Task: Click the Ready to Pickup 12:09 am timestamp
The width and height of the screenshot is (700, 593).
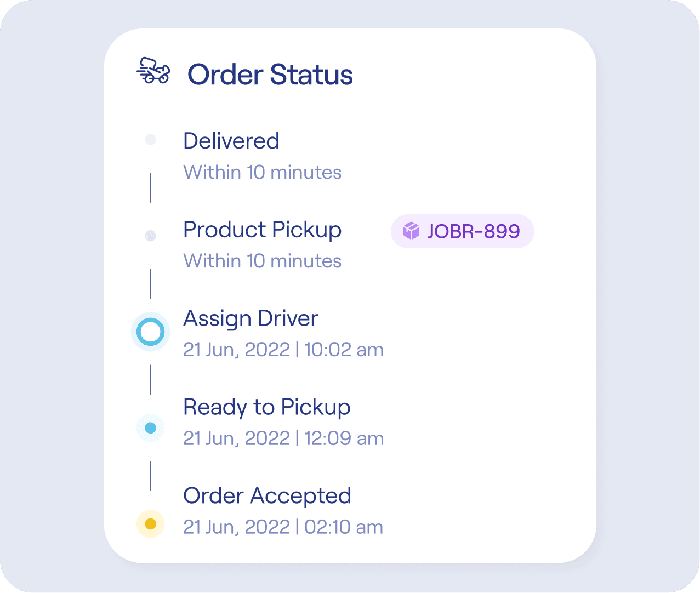Action: [283, 438]
